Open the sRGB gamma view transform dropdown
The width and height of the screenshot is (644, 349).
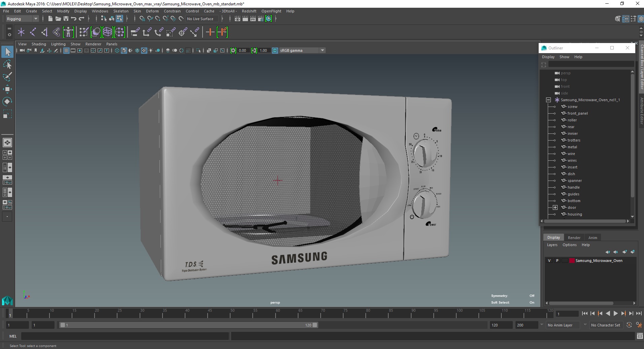pos(302,50)
